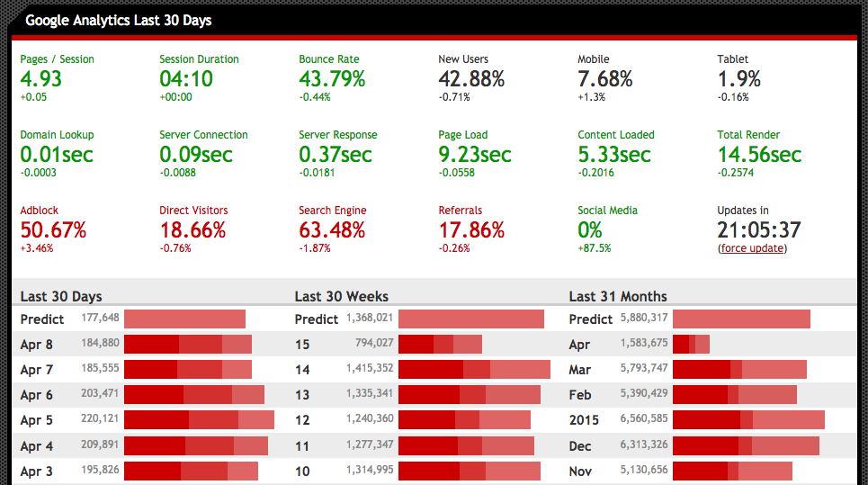
Task: Click the Adblock change value +3.46%
Action: coord(37,248)
